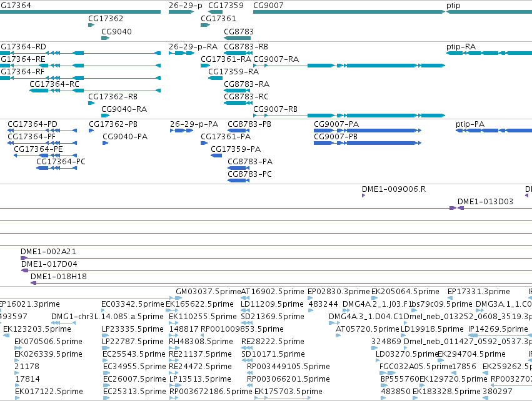
Task: Click the ptip-RA transcript label
Action: [461, 46]
